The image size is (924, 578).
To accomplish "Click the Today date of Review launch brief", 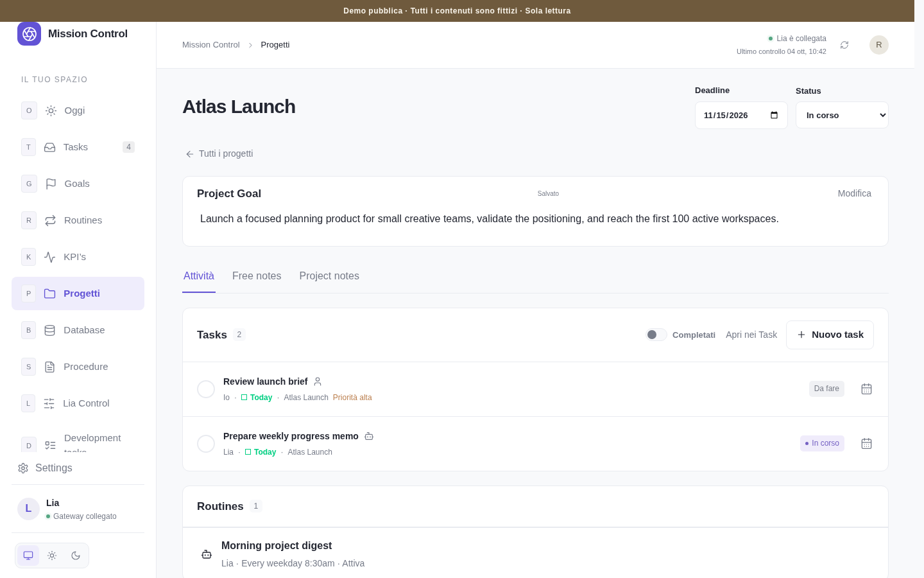I will 257,398.
